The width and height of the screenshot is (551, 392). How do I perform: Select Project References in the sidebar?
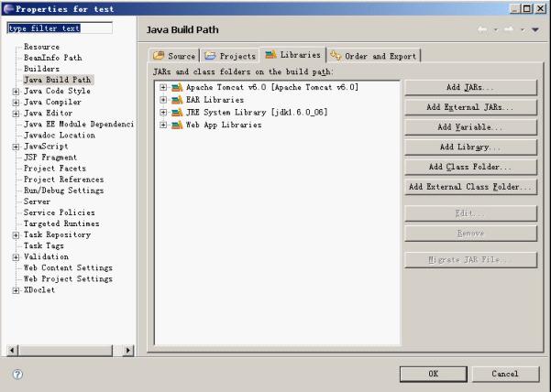coord(63,180)
